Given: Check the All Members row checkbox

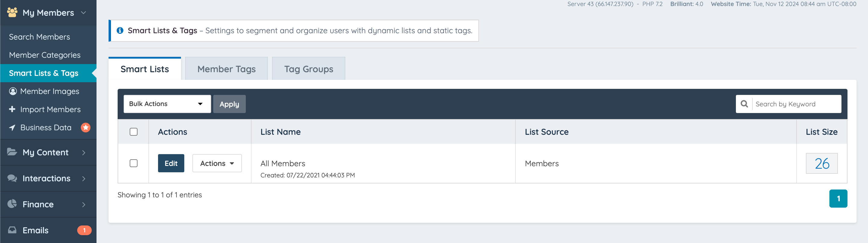Looking at the screenshot, I should [x=133, y=163].
